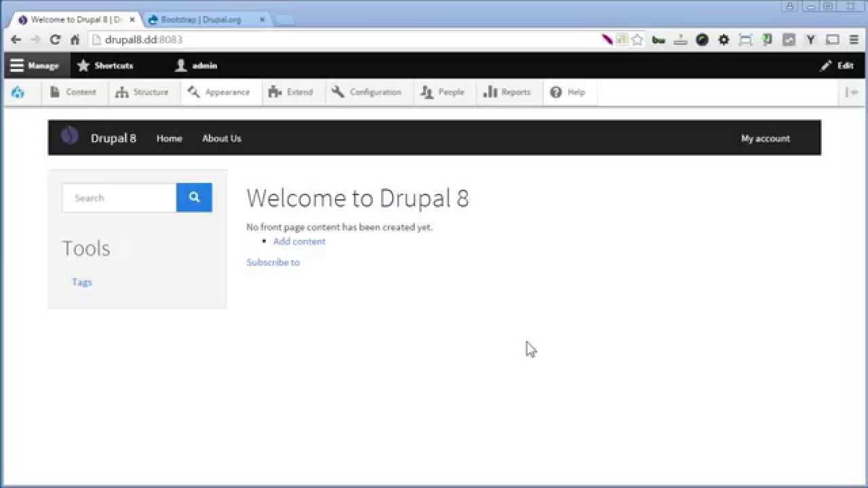Reload the page with refresh icon
This screenshot has width=868, height=488.
click(56, 40)
